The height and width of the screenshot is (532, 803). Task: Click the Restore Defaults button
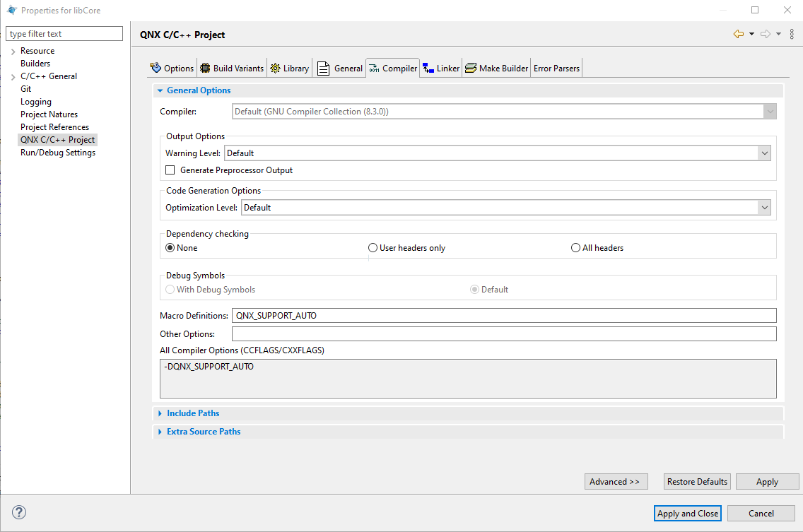pos(697,481)
